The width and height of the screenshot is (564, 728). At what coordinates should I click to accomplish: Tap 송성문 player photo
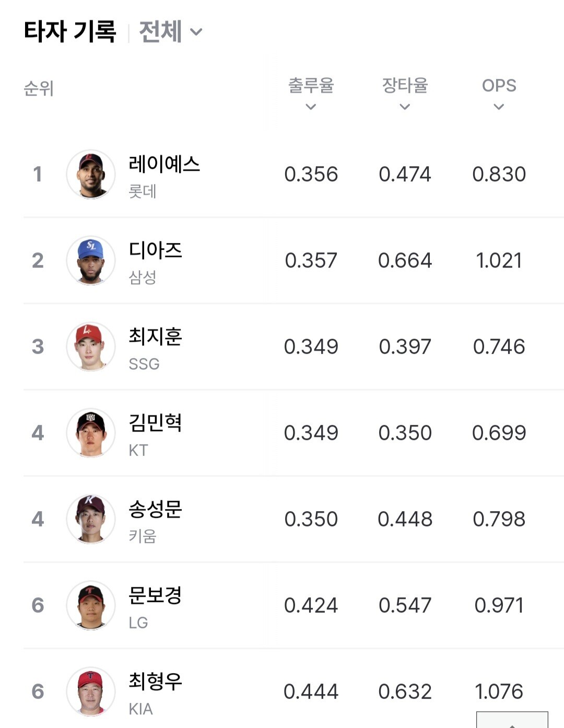[91, 519]
